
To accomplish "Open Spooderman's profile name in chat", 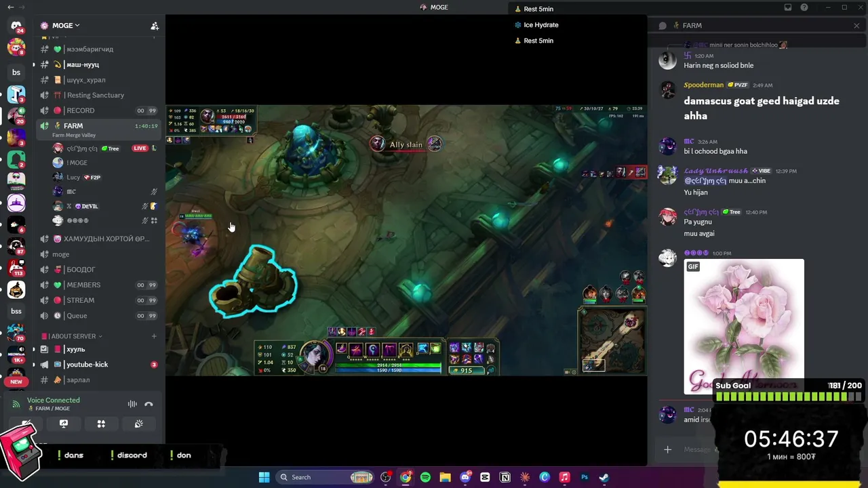I will tap(703, 85).
